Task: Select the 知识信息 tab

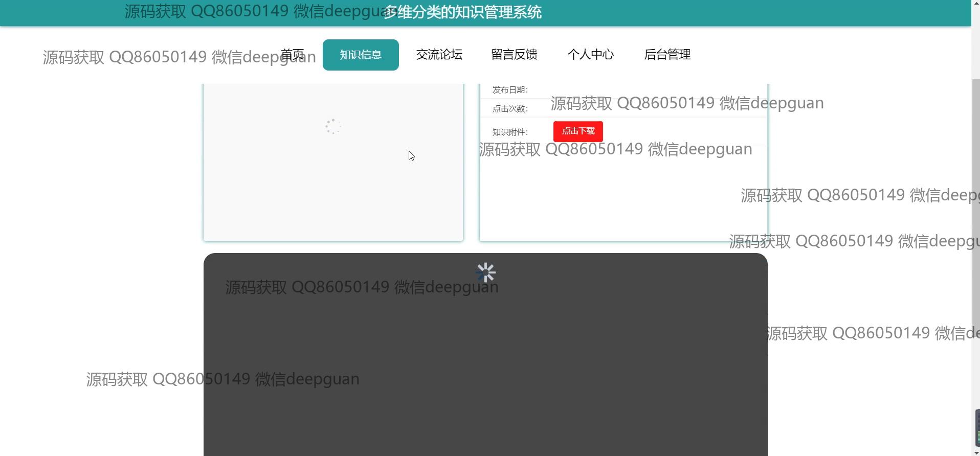Action: [x=361, y=55]
